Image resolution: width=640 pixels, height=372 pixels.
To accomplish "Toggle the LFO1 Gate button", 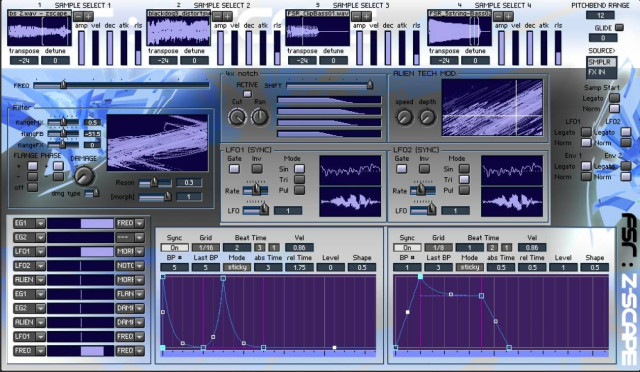I will click(234, 169).
